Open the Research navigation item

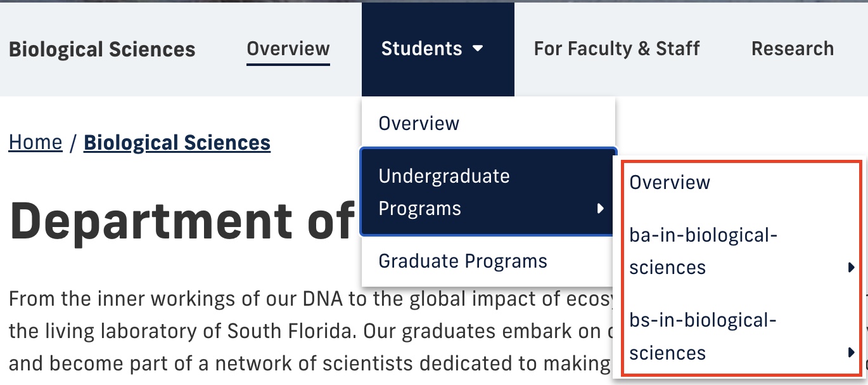(x=793, y=49)
